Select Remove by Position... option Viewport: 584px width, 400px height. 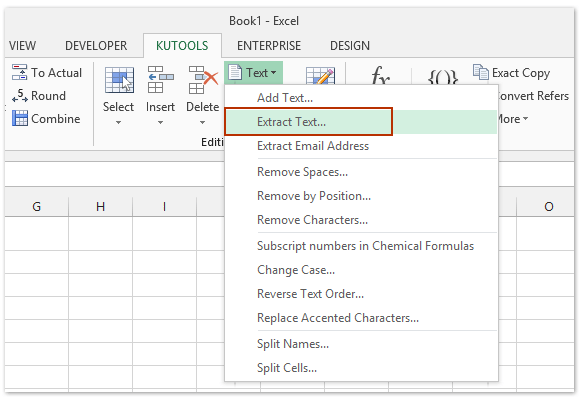pyautogui.click(x=361, y=196)
